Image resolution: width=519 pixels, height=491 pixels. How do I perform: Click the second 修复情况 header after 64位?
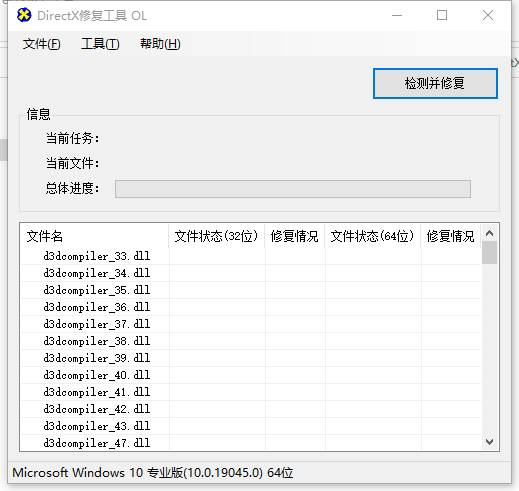(x=451, y=236)
